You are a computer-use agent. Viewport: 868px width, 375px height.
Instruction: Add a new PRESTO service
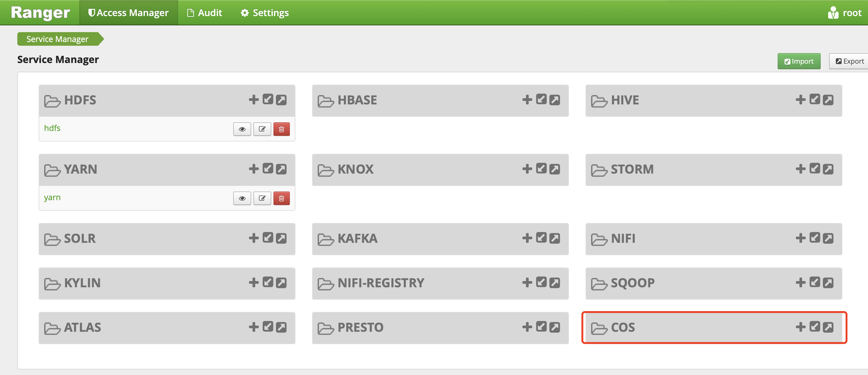click(527, 327)
